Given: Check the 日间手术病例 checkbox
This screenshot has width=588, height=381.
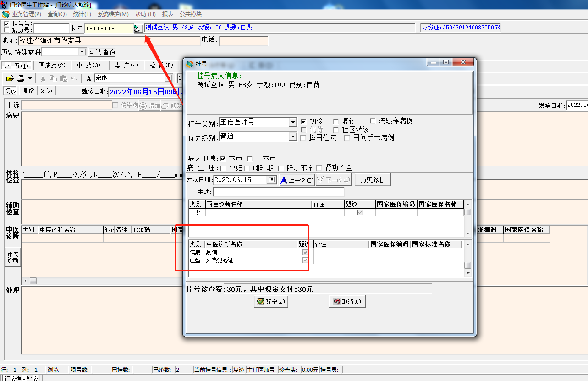Looking at the screenshot, I should (347, 138).
